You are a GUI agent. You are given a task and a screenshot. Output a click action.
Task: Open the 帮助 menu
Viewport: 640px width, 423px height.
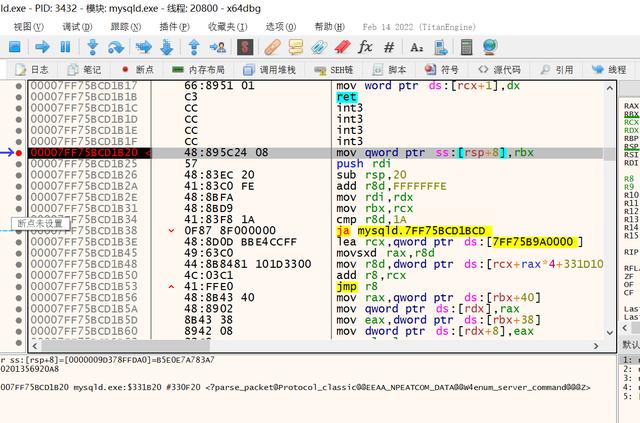tap(329, 27)
